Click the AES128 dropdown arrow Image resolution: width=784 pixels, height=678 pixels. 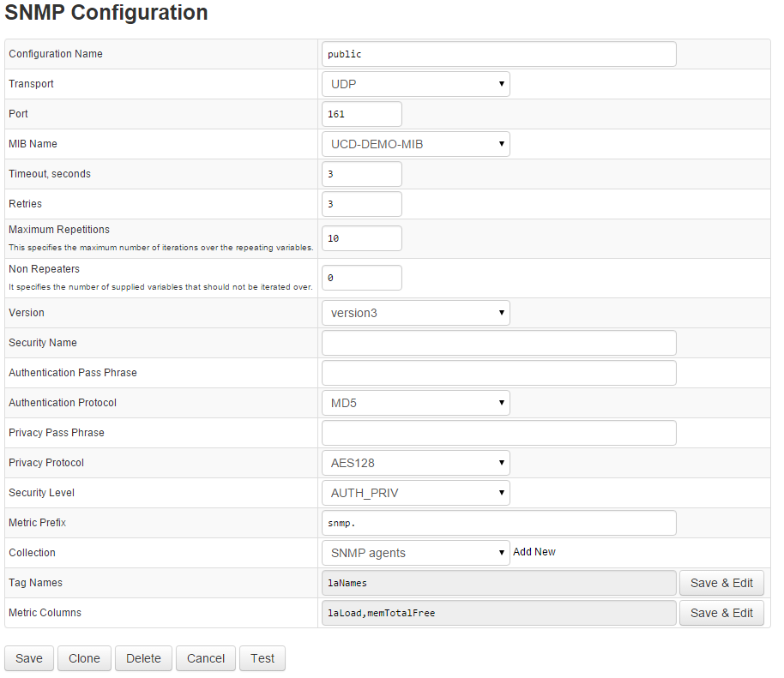pos(502,462)
